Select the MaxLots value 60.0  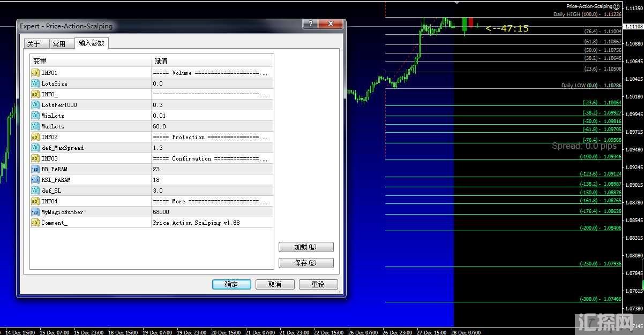pos(159,126)
